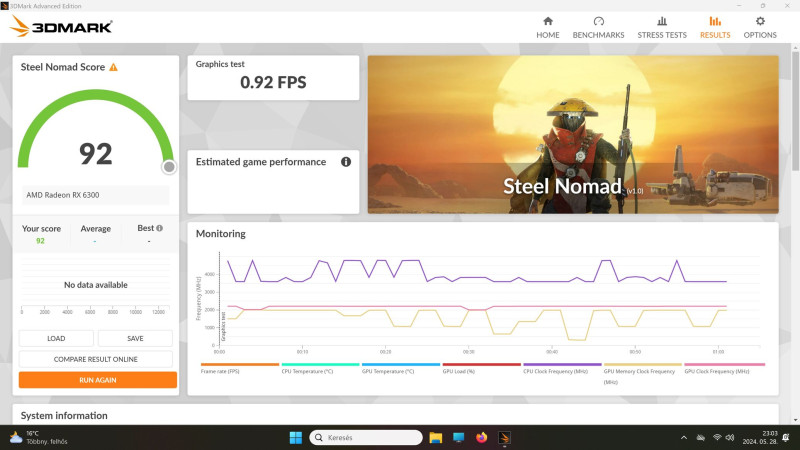The image size is (800, 450).
Task: Click the info icon for Estimated game performance
Action: point(346,162)
